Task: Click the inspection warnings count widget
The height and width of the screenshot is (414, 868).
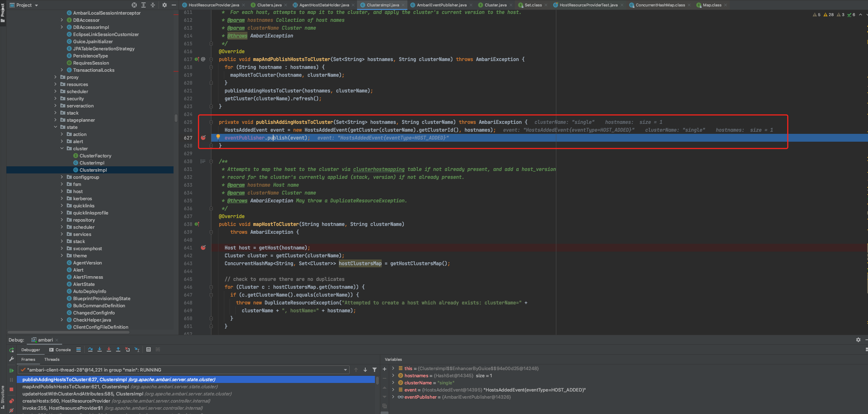Action: point(834,15)
